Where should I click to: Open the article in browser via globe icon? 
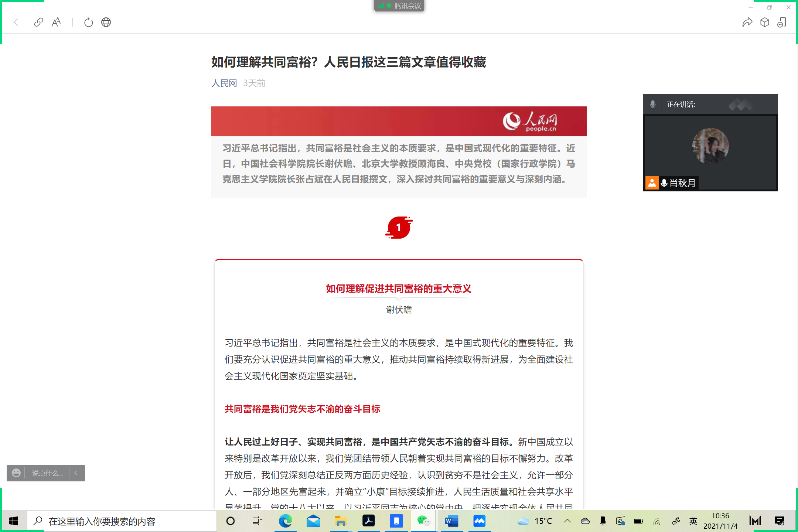click(x=106, y=22)
